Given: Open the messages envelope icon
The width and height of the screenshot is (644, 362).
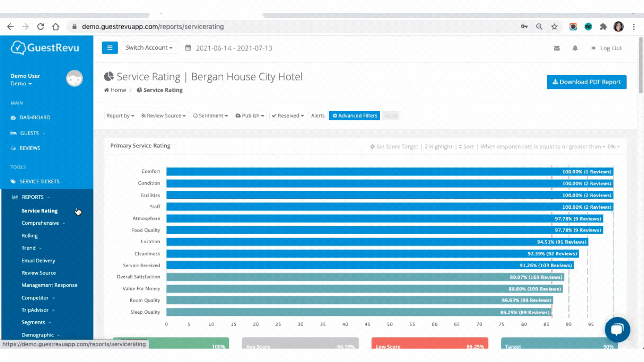Looking at the screenshot, I should [557, 48].
